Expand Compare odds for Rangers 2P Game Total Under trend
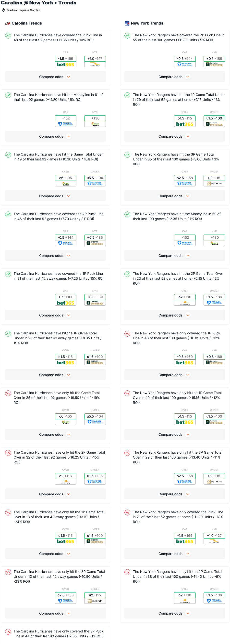Image resolution: width=230 pixels, height=644 pixels. coord(175,613)
